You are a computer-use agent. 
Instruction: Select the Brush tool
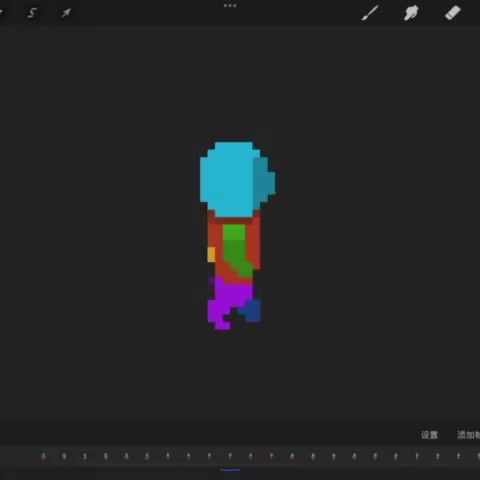click(x=370, y=13)
